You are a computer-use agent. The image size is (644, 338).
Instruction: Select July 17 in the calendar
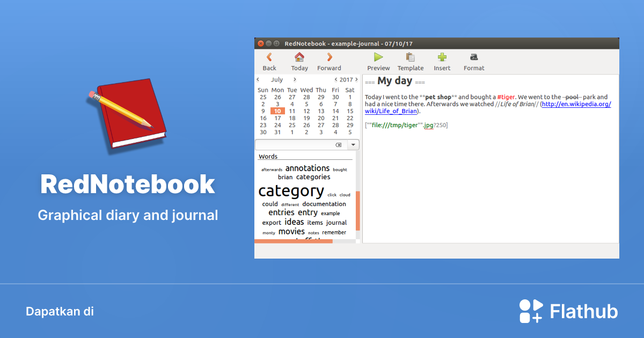pyautogui.click(x=277, y=117)
